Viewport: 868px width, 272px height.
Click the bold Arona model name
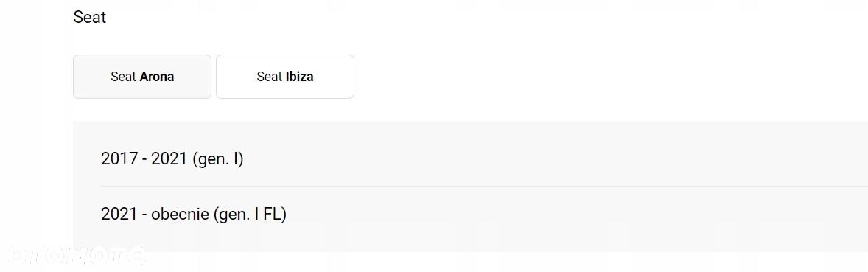point(157,77)
